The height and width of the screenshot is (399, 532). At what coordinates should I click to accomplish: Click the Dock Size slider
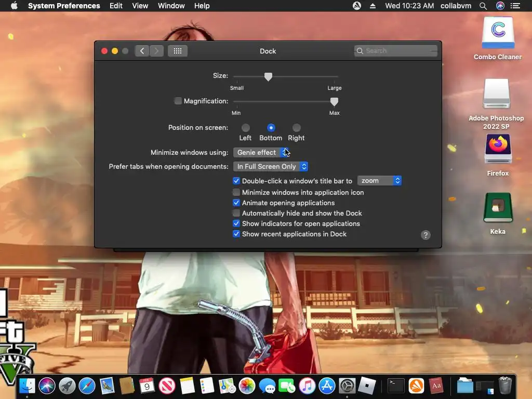click(285, 77)
